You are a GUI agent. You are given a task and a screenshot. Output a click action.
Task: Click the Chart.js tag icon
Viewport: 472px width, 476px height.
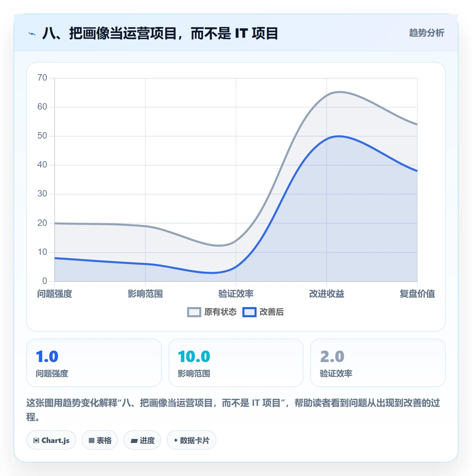pos(36,441)
